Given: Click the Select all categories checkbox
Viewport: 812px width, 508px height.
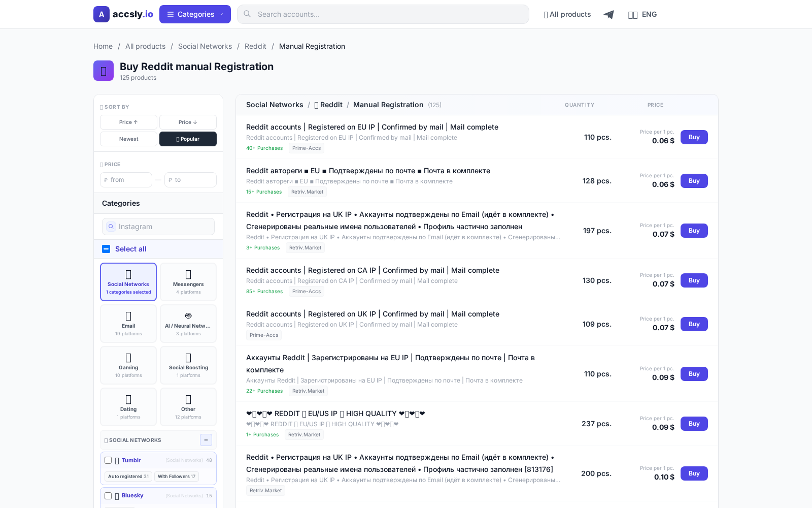Looking at the screenshot, I should 106,249.
